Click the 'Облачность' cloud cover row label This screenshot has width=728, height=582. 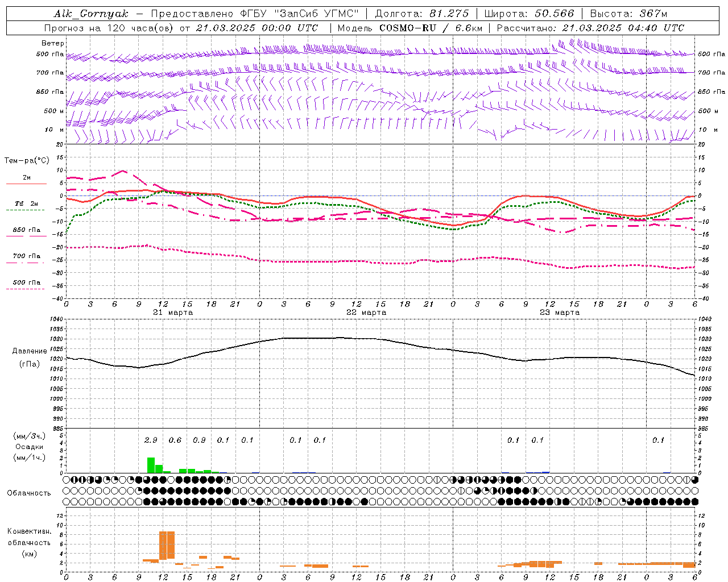coord(29,493)
